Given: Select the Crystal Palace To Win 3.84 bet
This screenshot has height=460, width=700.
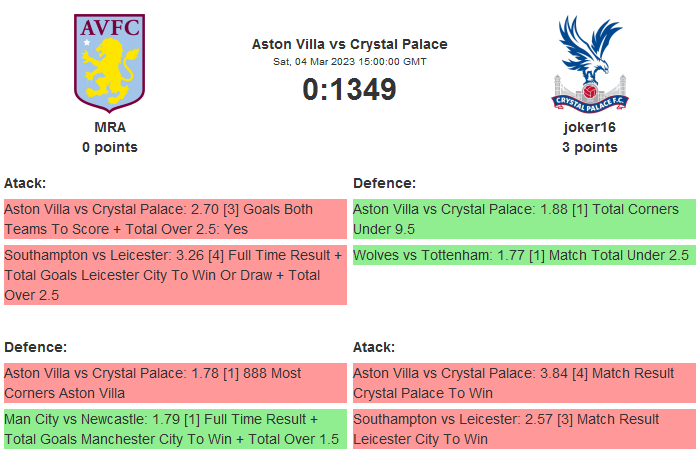Looking at the screenshot, I should coord(524,383).
